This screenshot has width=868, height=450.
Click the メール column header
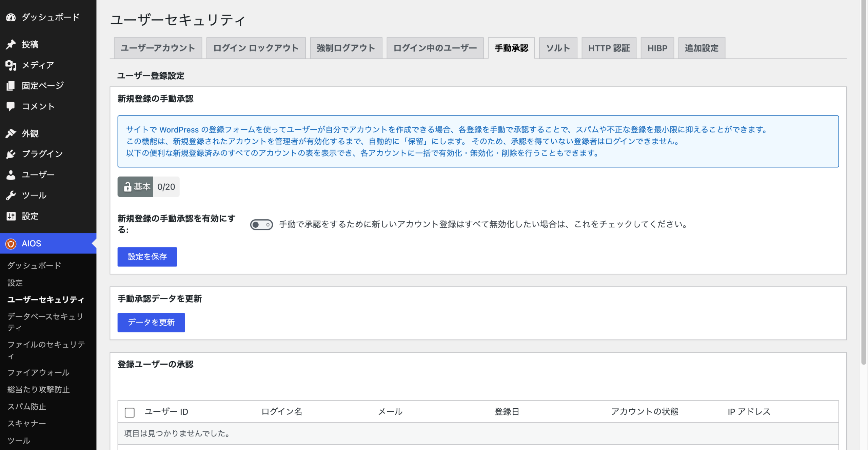(390, 412)
